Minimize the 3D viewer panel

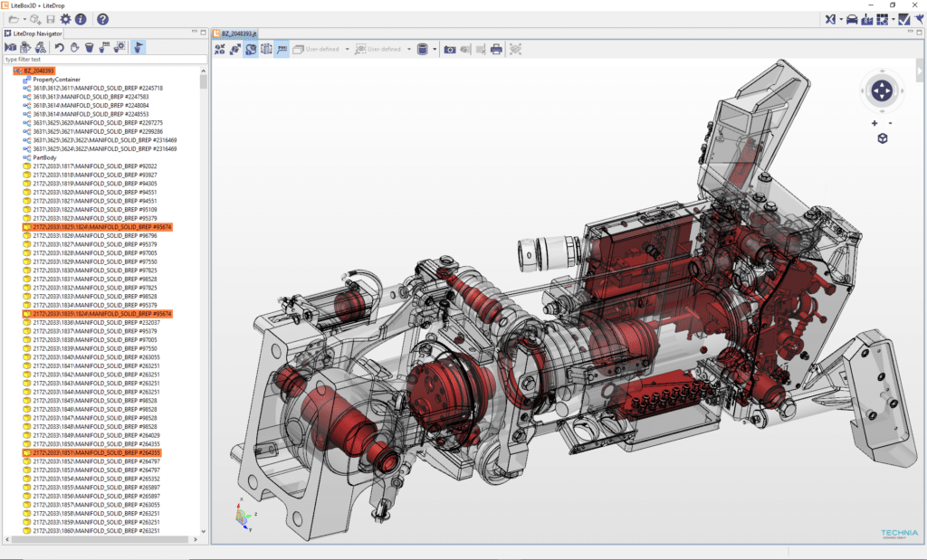point(911,32)
